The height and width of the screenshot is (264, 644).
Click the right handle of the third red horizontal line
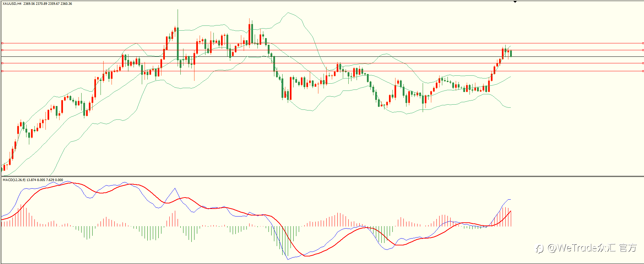point(643,63)
